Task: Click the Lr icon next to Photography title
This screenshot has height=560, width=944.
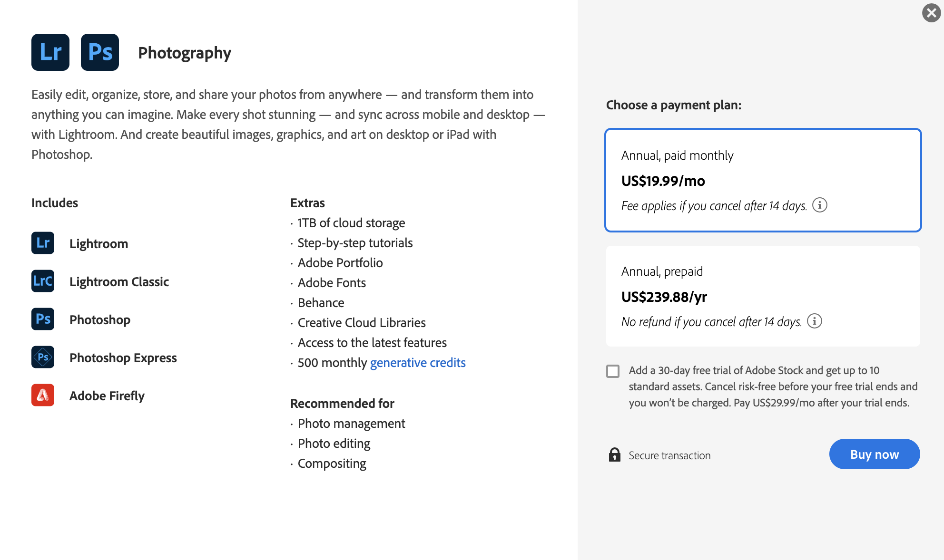Action: [x=50, y=52]
